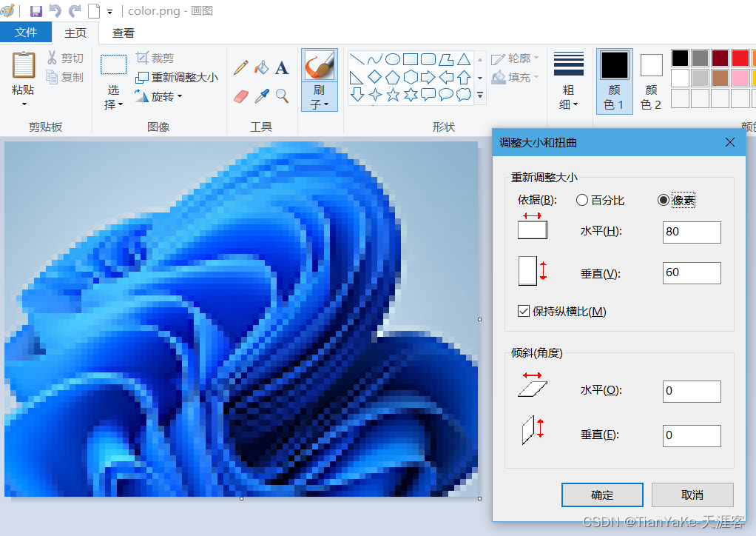Open Customize Quick Access Toolbar dropdown
Image resolution: width=756 pixels, height=536 pixels.
pyautogui.click(x=110, y=12)
